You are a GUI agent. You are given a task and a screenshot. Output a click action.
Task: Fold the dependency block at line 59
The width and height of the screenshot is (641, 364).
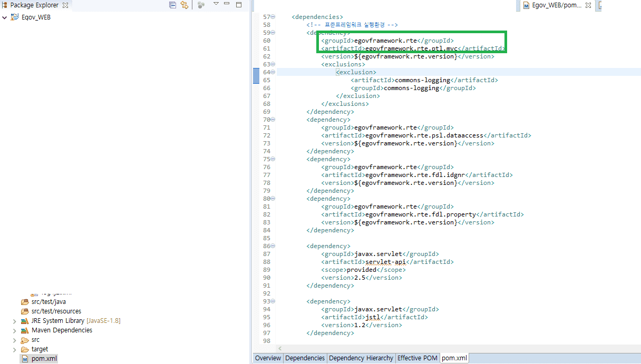tap(273, 33)
